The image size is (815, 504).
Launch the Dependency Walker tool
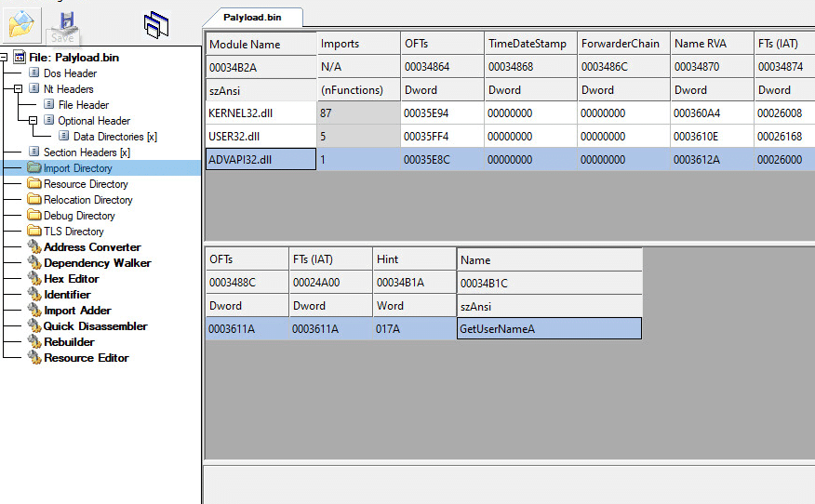point(97,263)
